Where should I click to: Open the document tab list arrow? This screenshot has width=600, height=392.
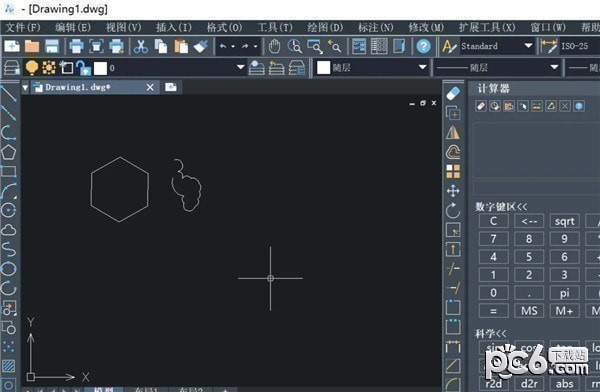pyautogui.click(x=25, y=88)
